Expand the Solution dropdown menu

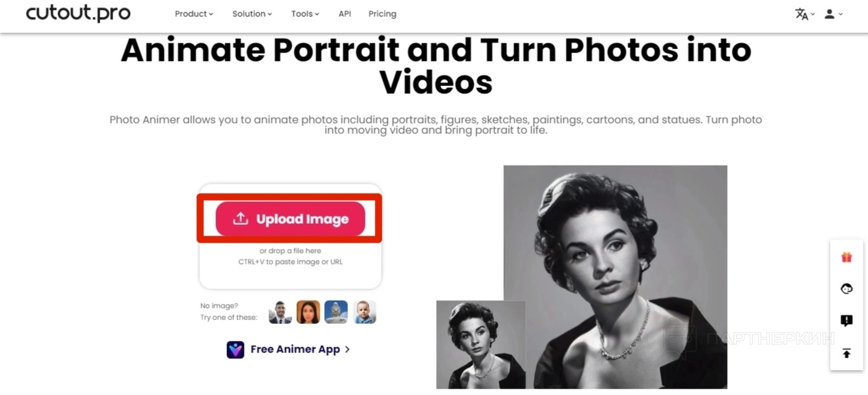point(252,14)
